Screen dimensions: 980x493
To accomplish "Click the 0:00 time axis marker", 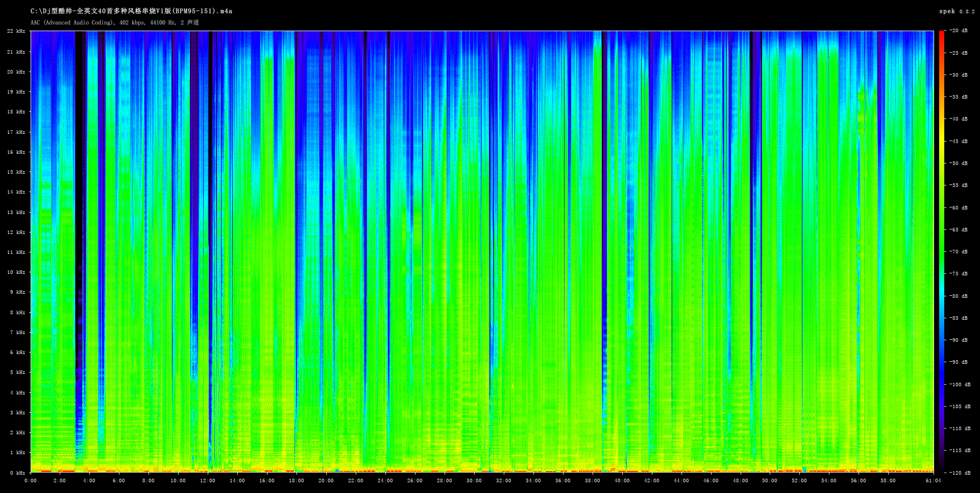I will click(31, 481).
